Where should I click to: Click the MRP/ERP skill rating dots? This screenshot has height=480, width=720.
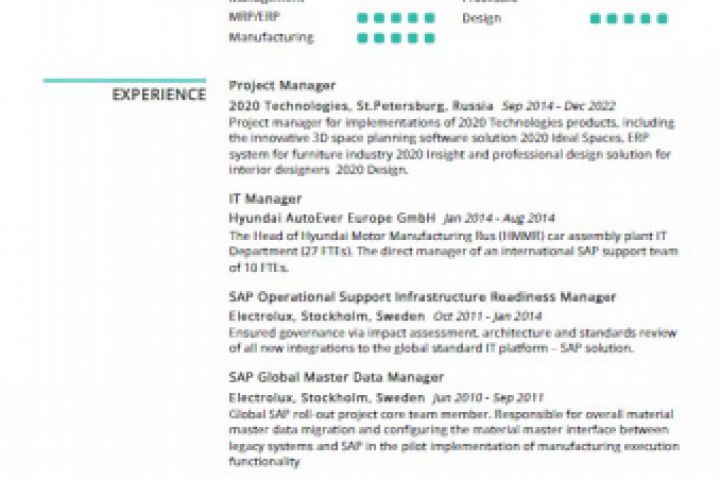point(396,18)
